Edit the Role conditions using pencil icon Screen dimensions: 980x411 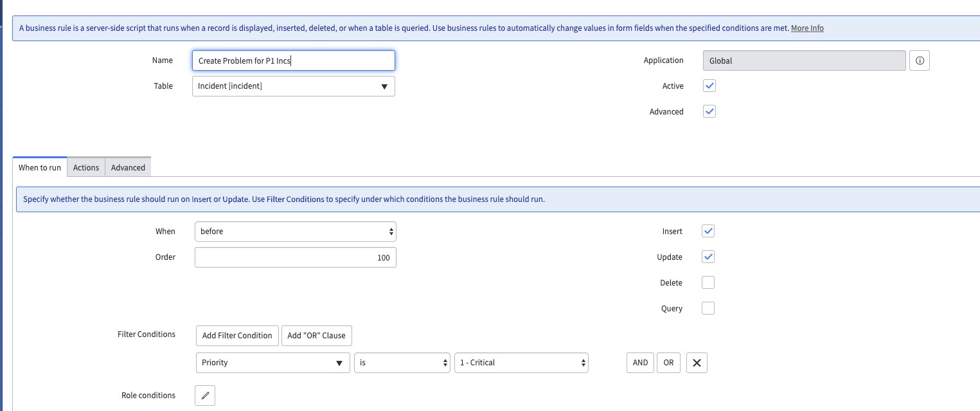(204, 395)
